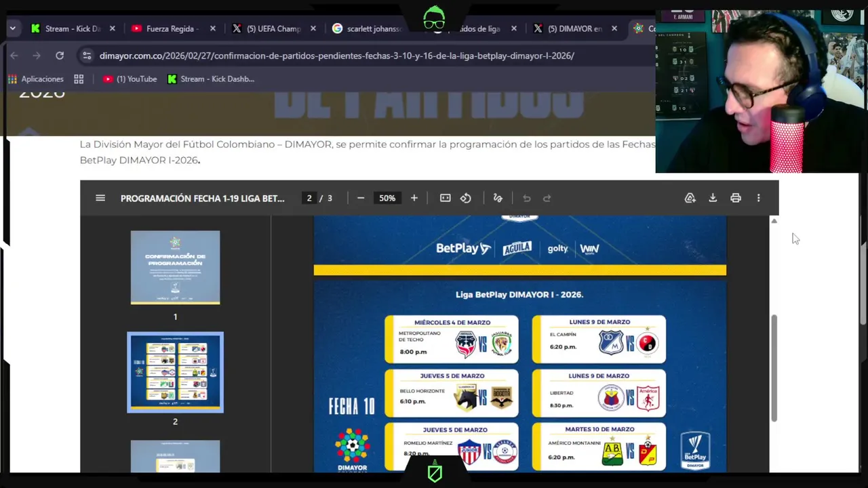
Task: Edit the PDF page number field
Action: [x=309, y=198]
